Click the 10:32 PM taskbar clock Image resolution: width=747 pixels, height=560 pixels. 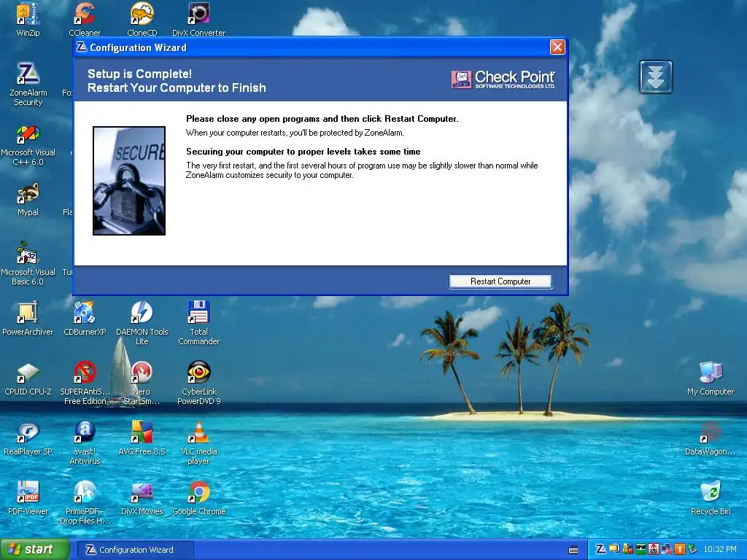click(720, 549)
